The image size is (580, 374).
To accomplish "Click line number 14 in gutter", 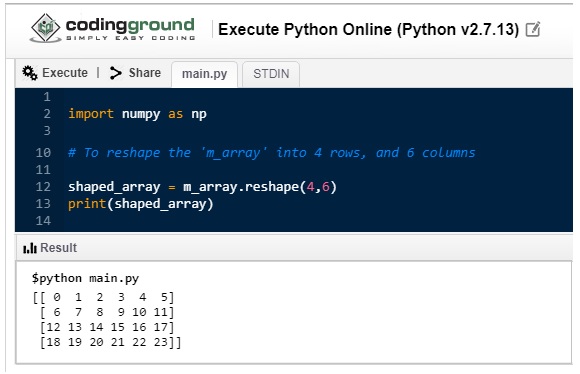I will click(43, 221).
